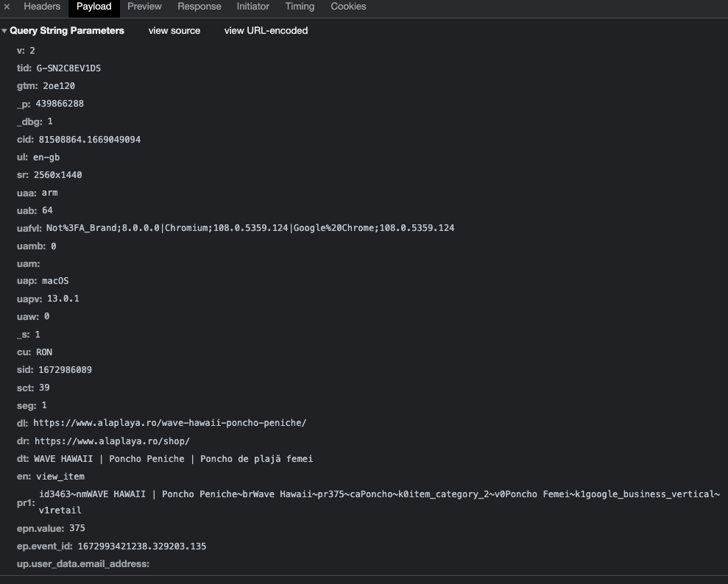
Task: Select the uafvl browser version string
Action: pyautogui.click(x=250, y=228)
